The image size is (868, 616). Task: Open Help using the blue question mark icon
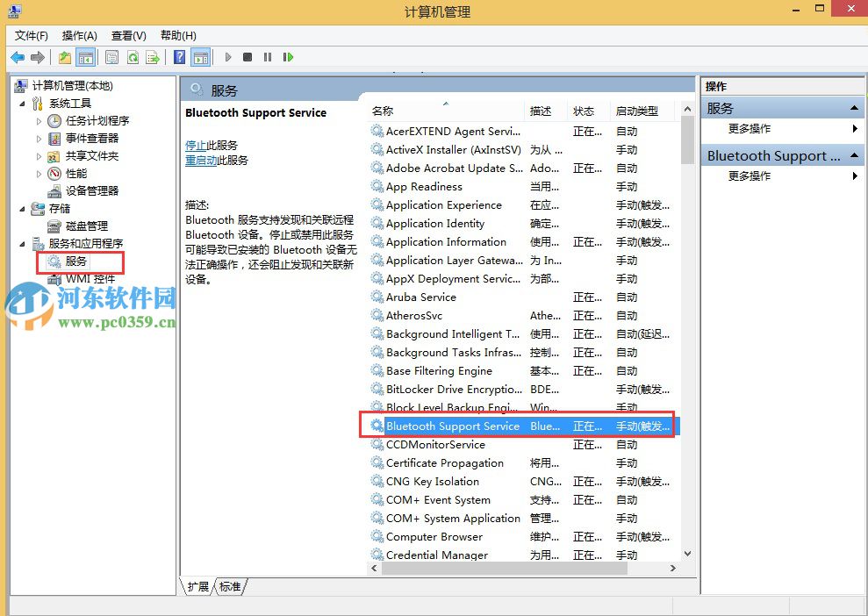[181, 57]
